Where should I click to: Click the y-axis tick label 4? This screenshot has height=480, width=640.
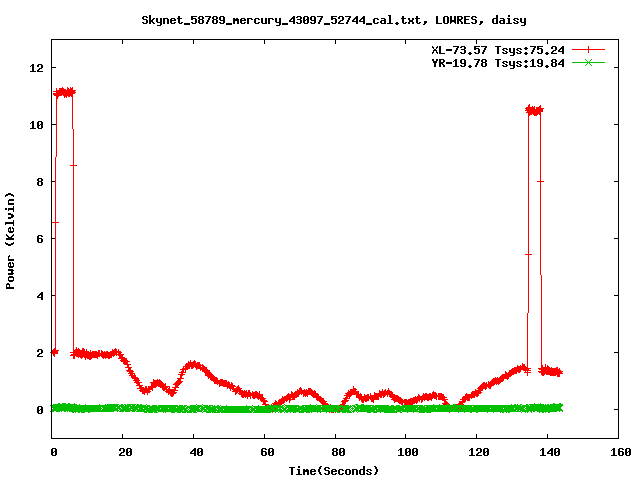click(x=40, y=296)
